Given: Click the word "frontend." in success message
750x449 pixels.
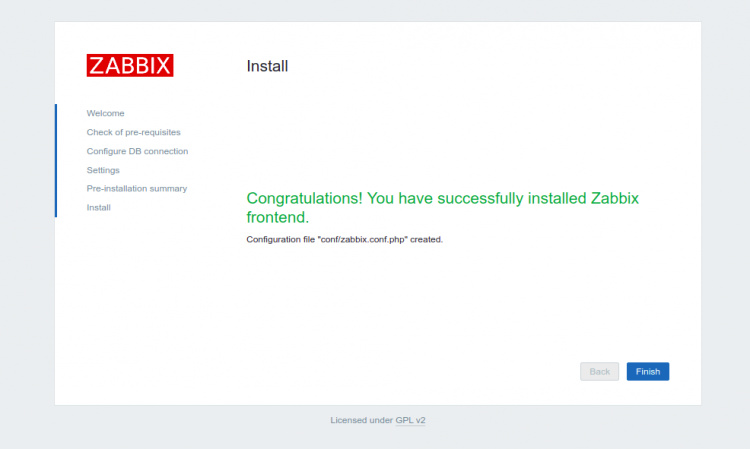Looking at the screenshot, I should 278,217.
